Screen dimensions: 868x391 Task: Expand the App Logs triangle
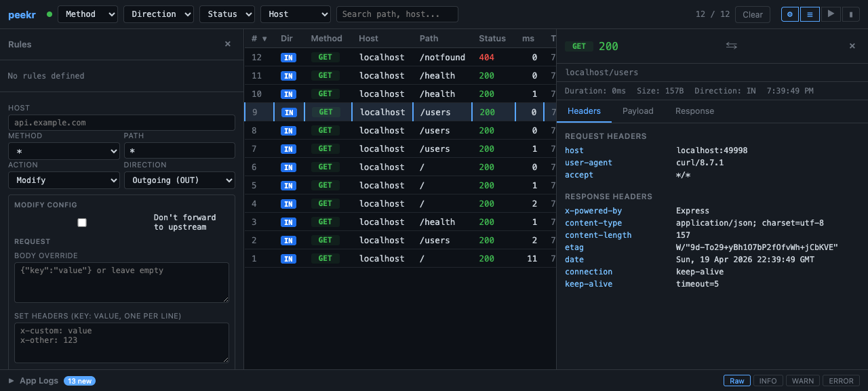click(11, 381)
